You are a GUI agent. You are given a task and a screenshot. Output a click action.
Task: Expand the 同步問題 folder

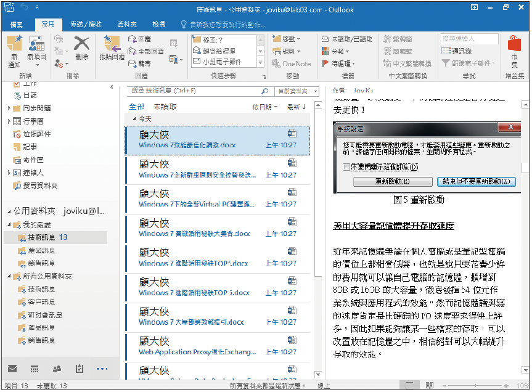click(x=9, y=108)
